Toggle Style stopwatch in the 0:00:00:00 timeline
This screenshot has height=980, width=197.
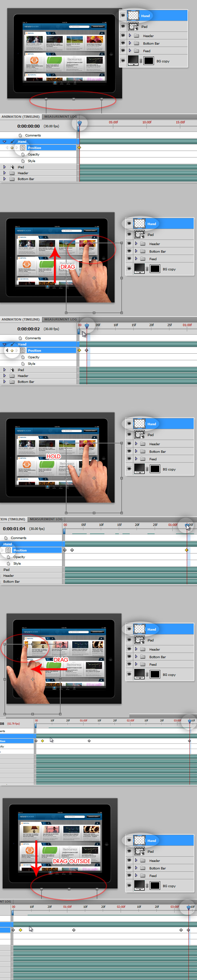[x=23, y=161]
